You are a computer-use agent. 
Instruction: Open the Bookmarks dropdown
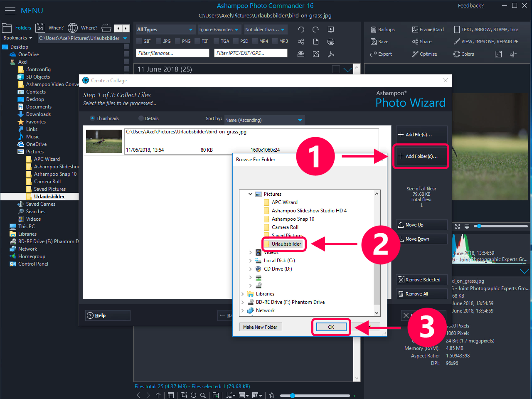pos(18,38)
